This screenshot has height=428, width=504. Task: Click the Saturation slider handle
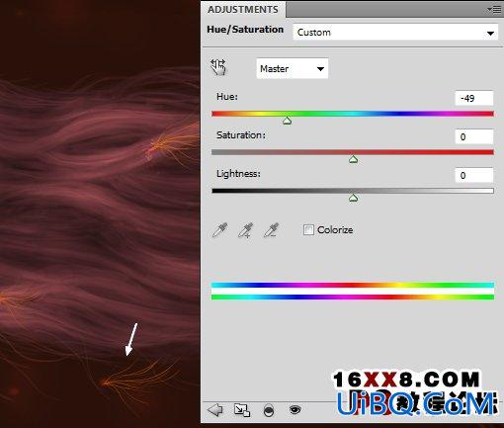(353, 159)
